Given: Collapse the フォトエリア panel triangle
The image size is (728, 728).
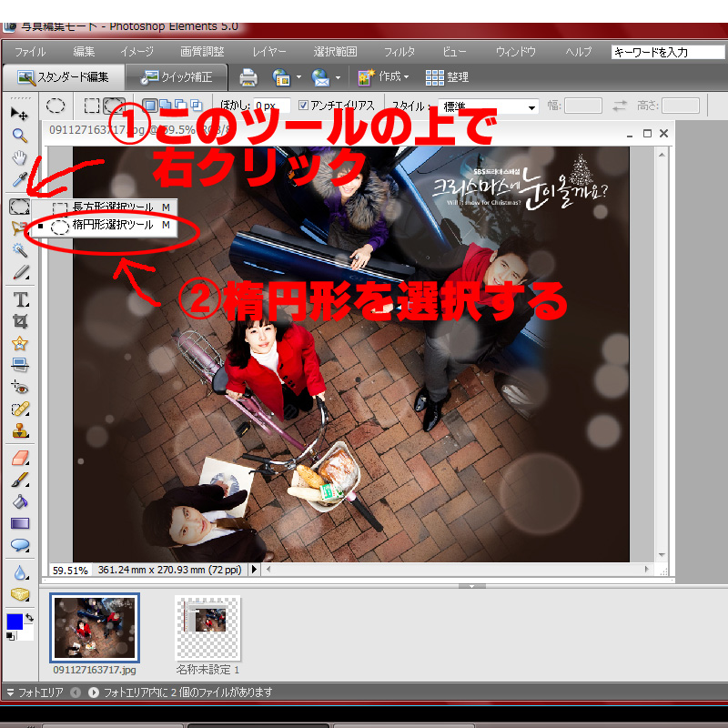Looking at the screenshot, I should pos(10,693).
